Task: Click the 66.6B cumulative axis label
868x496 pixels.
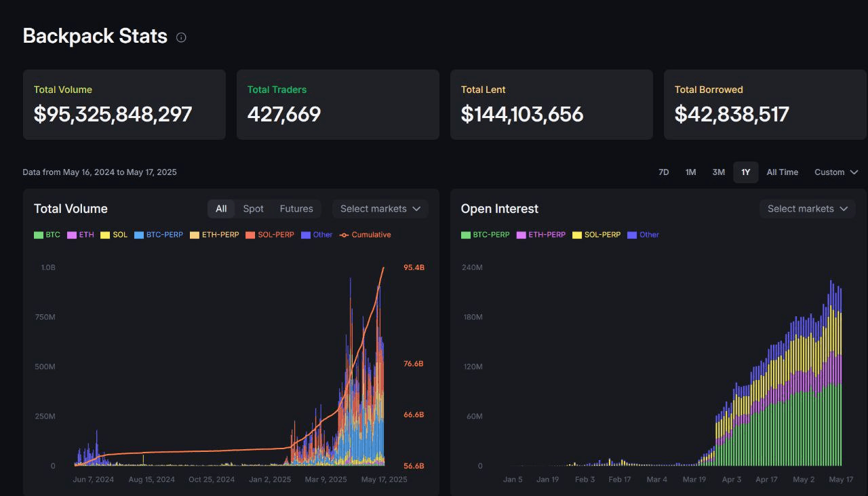Action: [414, 415]
